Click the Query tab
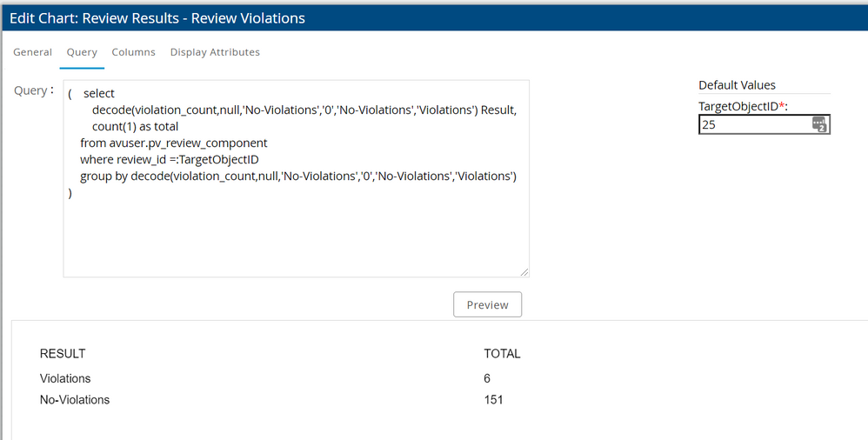 pos(82,52)
